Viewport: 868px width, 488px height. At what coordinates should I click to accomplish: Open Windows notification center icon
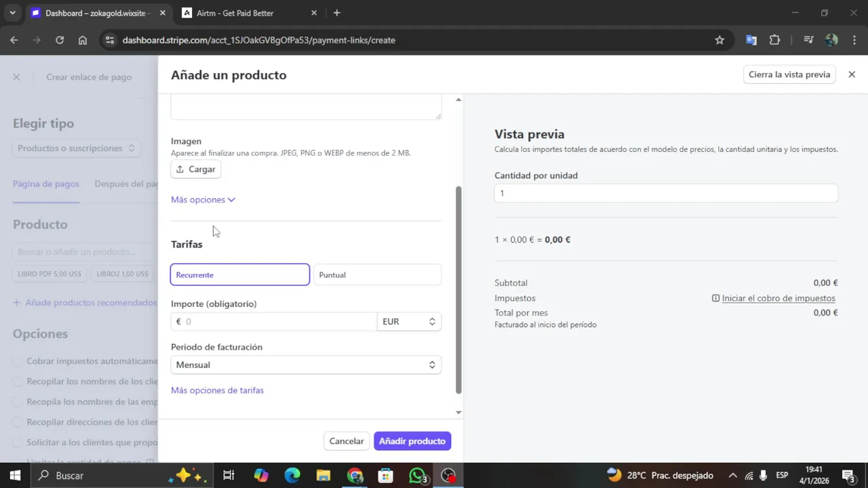[848, 476]
